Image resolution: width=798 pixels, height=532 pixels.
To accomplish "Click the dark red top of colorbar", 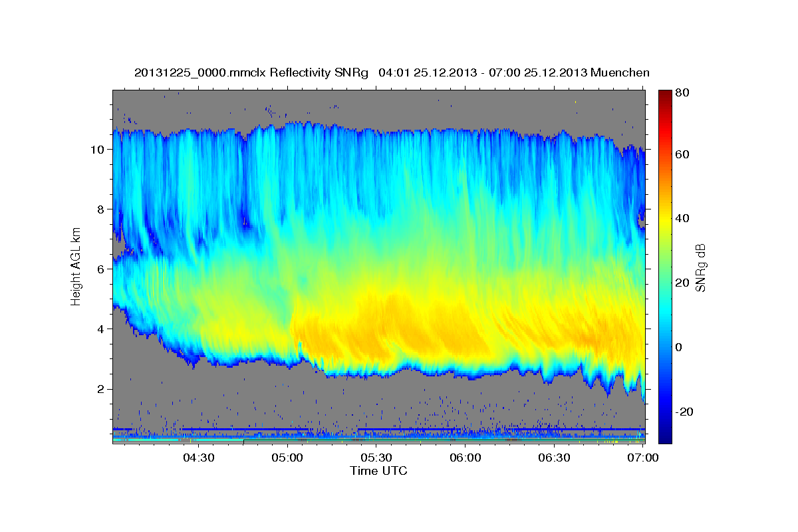I will tap(665, 94).
